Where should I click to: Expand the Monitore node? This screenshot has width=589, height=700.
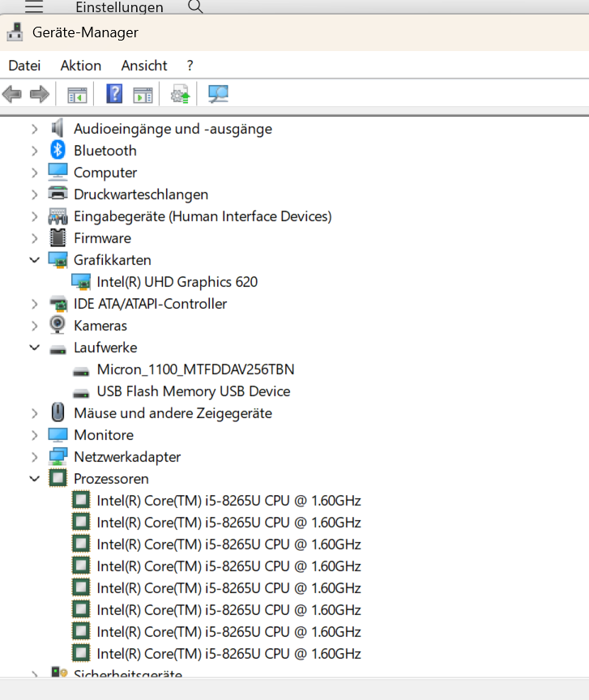[34, 435]
